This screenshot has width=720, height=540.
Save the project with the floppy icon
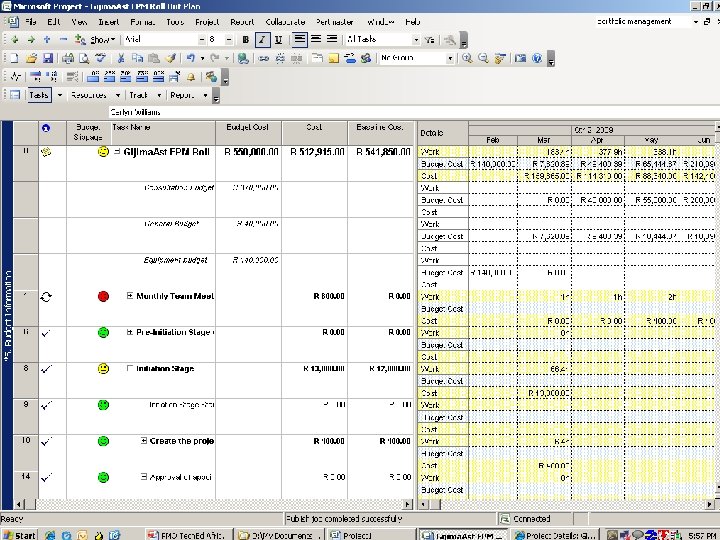(x=48, y=58)
